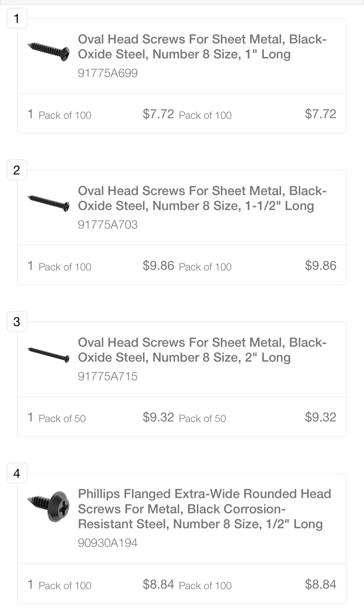This screenshot has height=613, width=364.
Task: Click the $9.86 line total
Action: click(321, 266)
